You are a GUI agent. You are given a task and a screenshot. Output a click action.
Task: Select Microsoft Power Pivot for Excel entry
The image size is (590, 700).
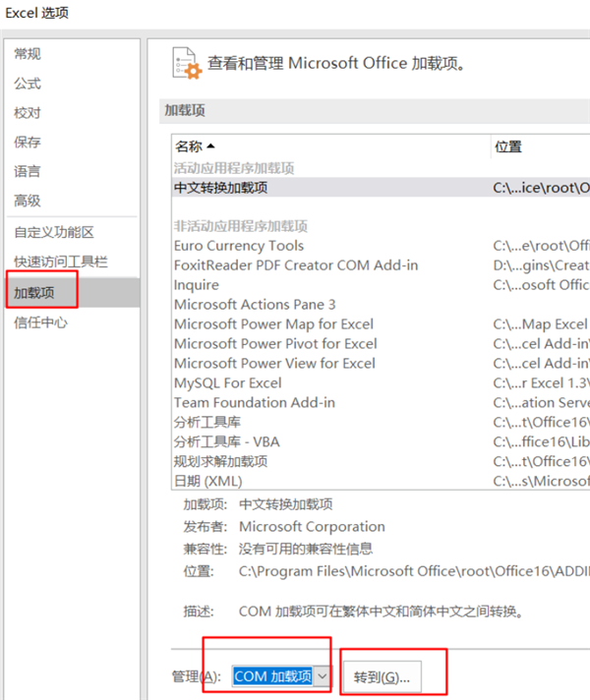pos(275,343)
